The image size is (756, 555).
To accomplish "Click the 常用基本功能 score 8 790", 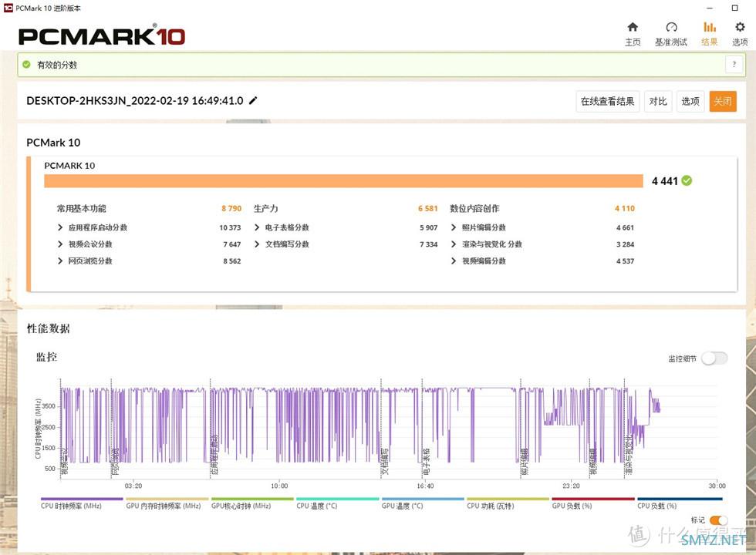I will tap(231, 209).
